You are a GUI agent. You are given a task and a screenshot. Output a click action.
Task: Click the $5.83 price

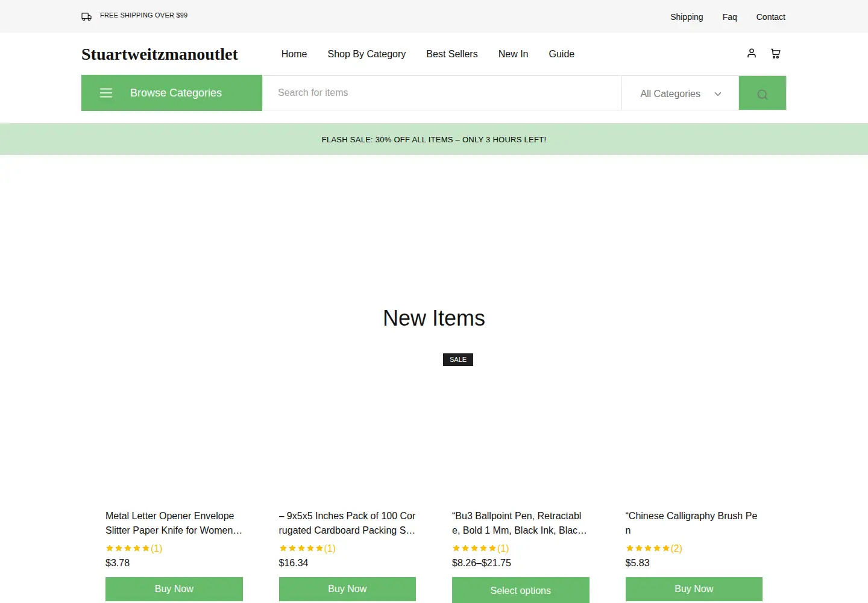638,563
